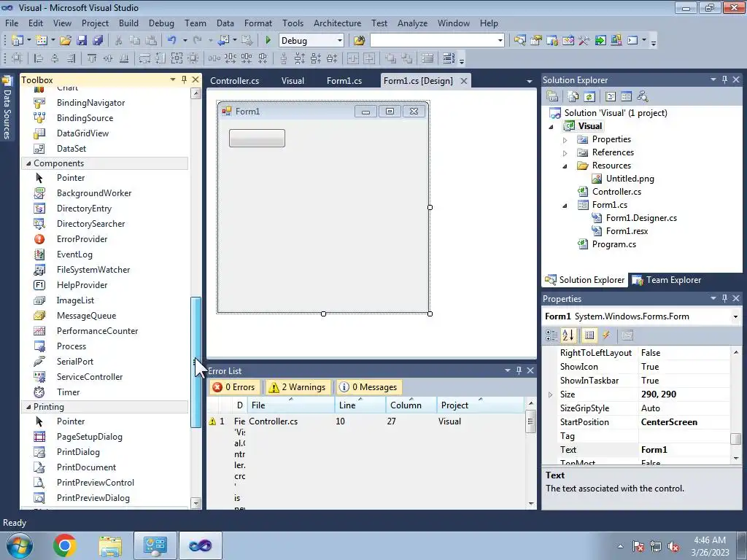The height and width of the screenshot is (560, 747).
Task: Open the Build menu
Action: pos(128,23)
